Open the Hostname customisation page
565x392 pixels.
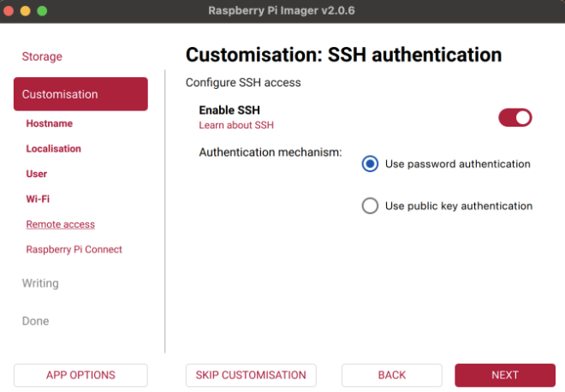pos(50,123)
